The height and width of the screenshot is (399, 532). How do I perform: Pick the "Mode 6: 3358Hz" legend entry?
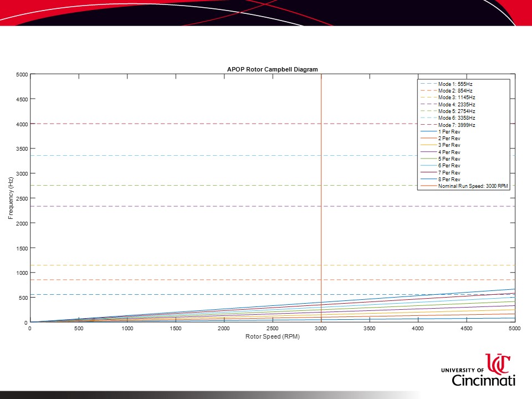click(457, 118)
